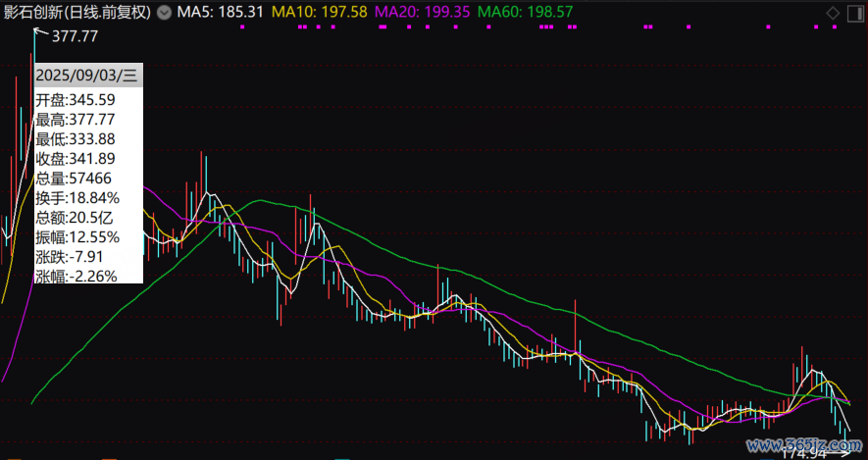Click the MA10: 197.58 indicator label
Image resolution: width=868 pixels, height=460 pixels.
[319, 12]
